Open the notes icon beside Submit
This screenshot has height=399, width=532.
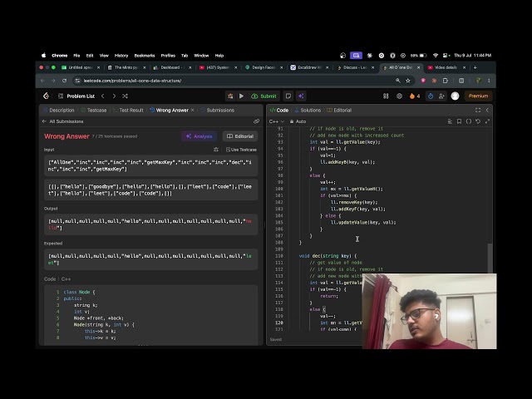(288, 96)
